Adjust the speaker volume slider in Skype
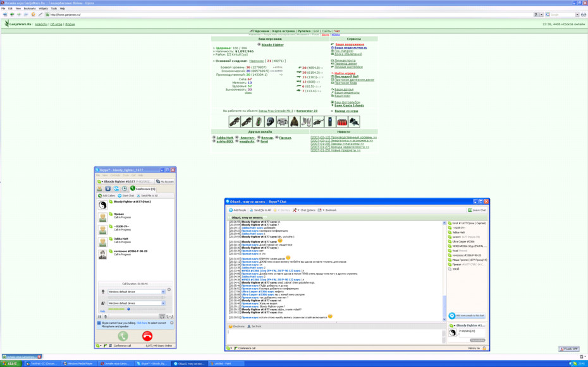 click(128, 309)
